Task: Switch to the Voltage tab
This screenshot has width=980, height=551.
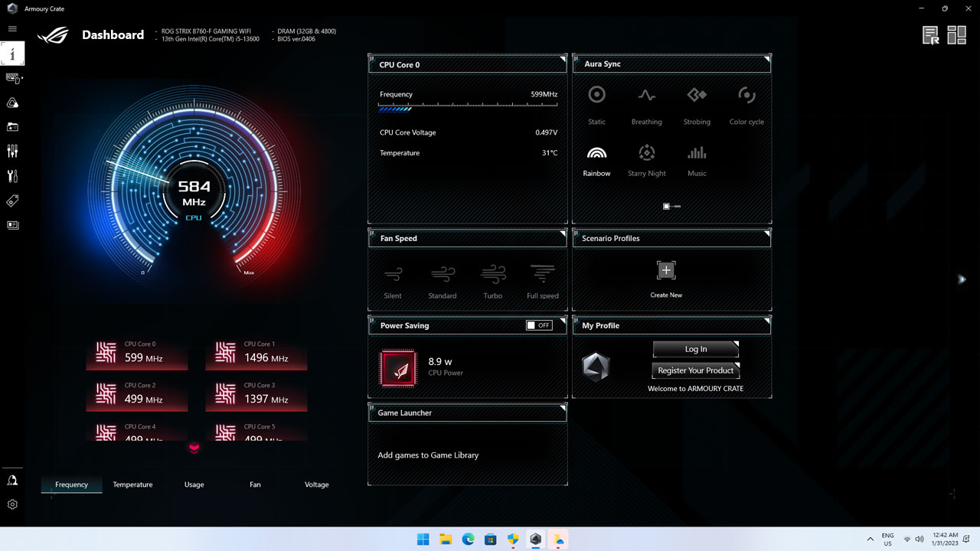Action: (316, 484)
